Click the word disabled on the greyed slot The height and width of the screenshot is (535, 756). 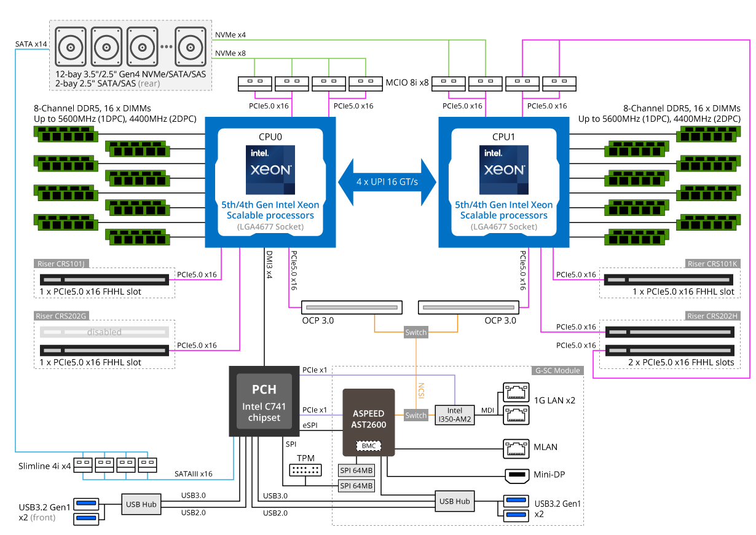[x=104, y=332]
